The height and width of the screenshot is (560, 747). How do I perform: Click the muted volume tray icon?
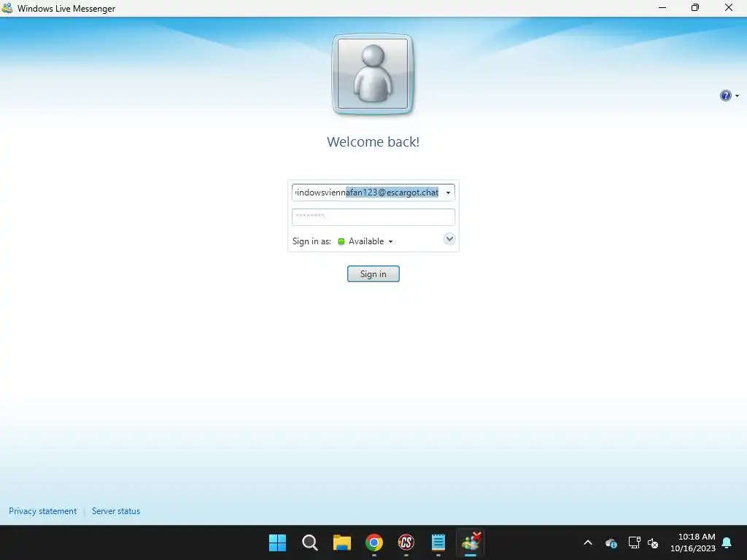(653, 542)
